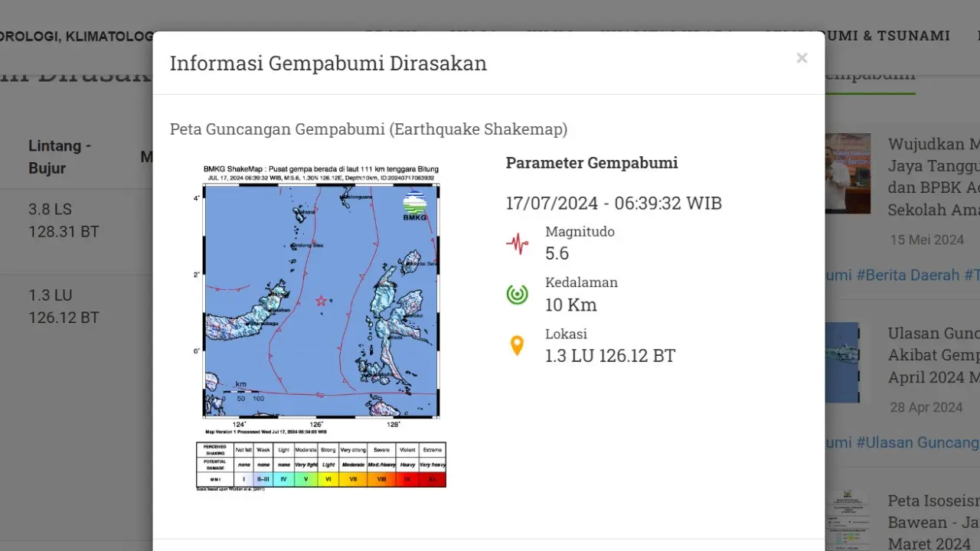Open the Peta Isoseismal Bawean article link

933,522
